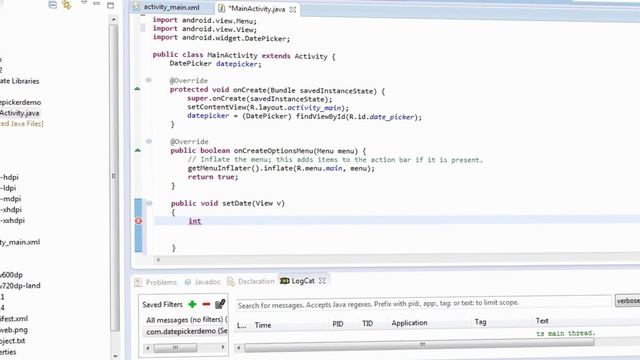Collapse the setDate method fold
Viewport: 640px width, 360px height.
pyautogui.click(x=149, y=203)
